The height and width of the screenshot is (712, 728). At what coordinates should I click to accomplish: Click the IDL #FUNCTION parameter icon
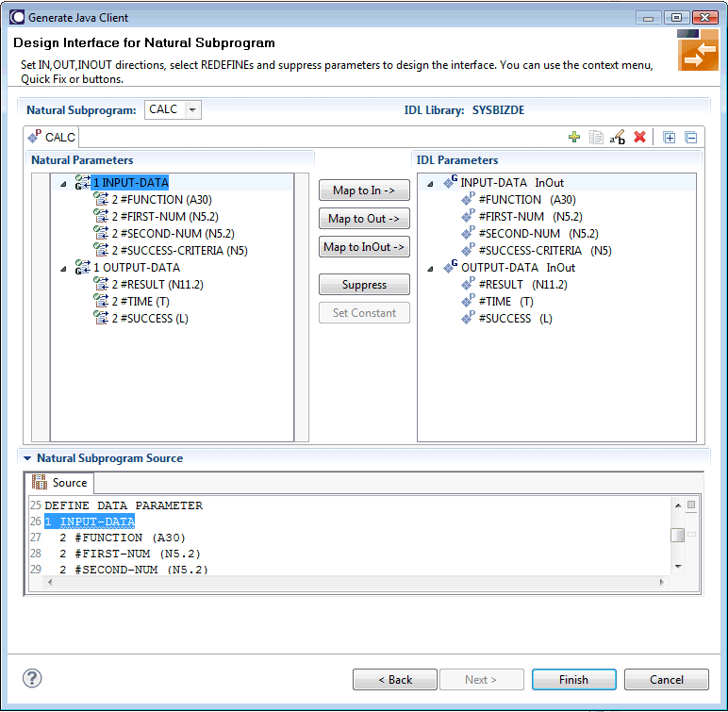pyautogui.click(x=468, y=199)
